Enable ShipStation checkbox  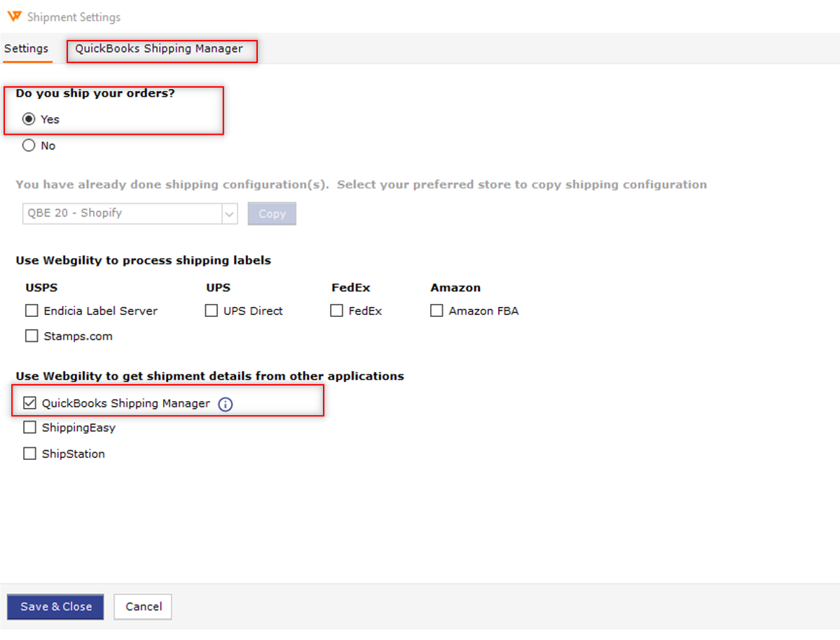(x=29, y=454)
